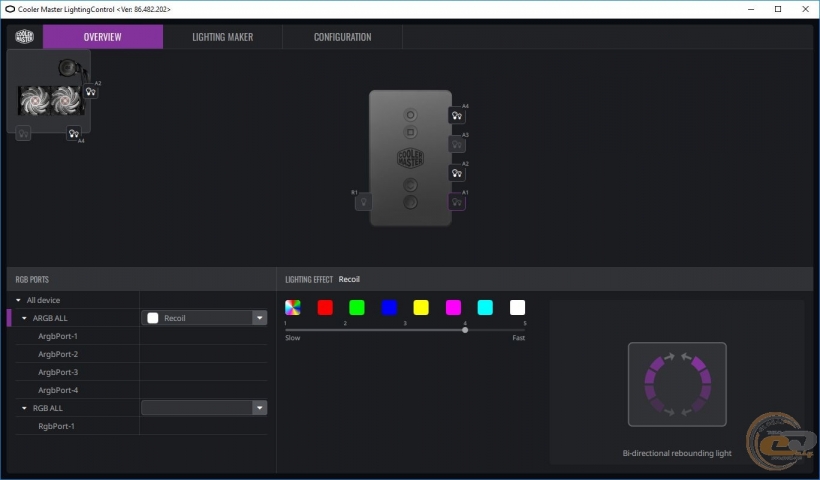Collapse the ARGB ALL tree node
Image resolution: width=820 pixels, height=480 pixels.
24,318
